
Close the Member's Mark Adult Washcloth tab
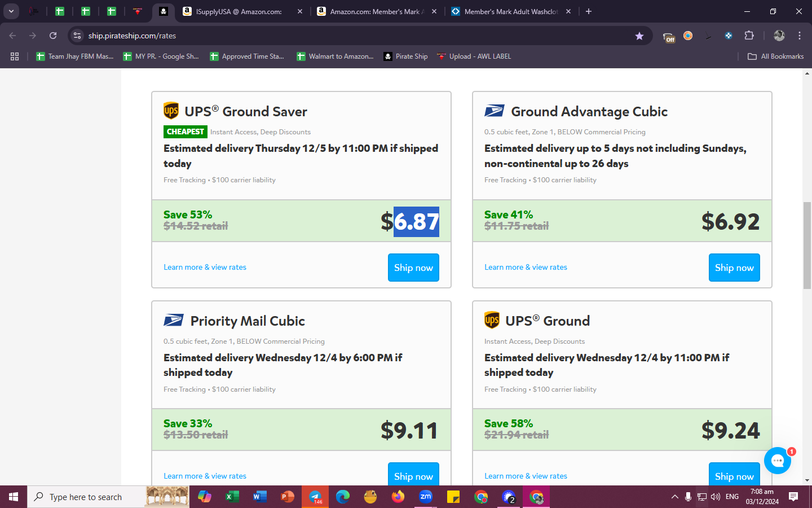[x=568, y=11]
